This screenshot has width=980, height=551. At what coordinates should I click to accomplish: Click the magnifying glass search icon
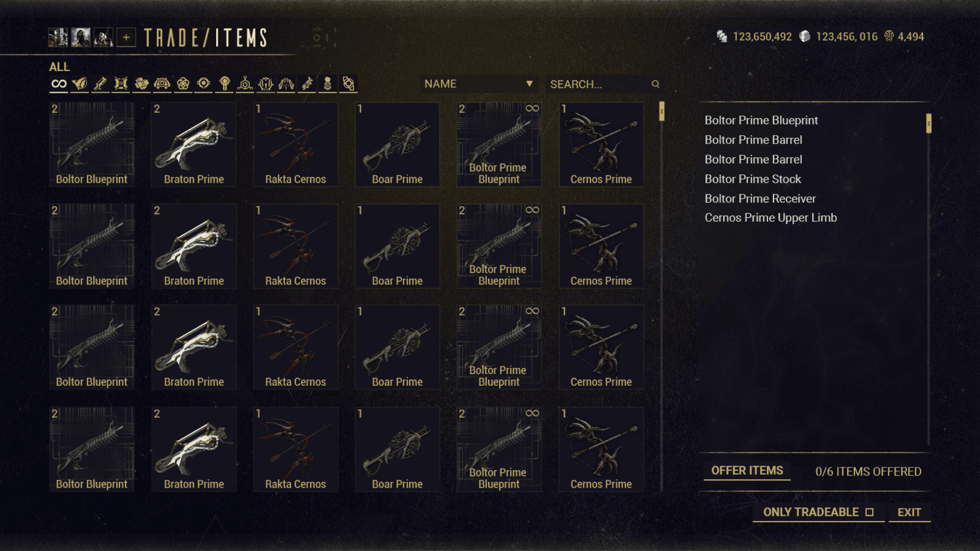click(655, 84)
